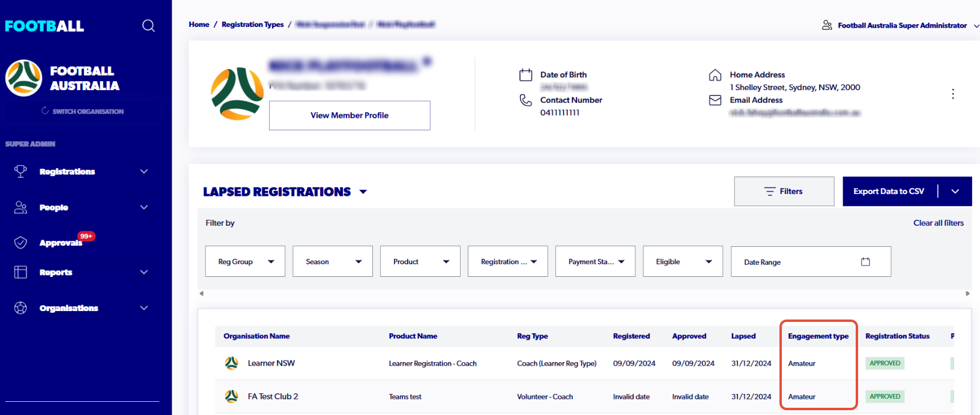The width and height of the screenshot is (980, 415).
Task: Click Learner Registration - Coach product cell
Action: click(432, 363)
